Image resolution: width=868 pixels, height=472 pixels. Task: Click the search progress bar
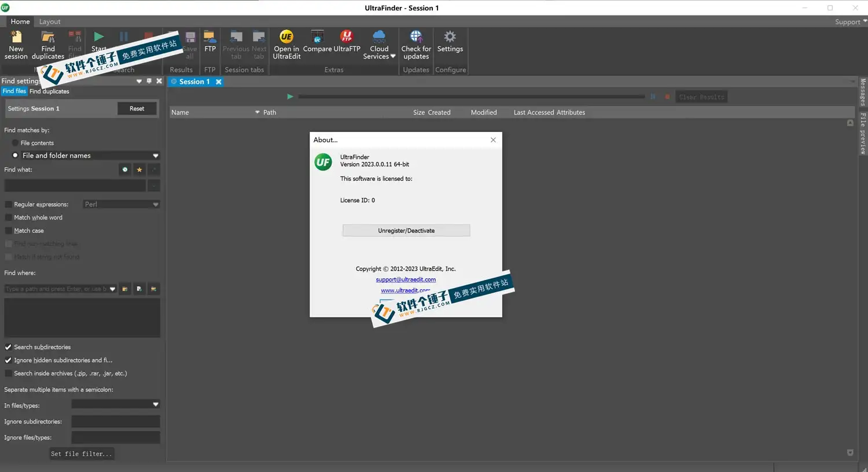(x=471, y=97)
